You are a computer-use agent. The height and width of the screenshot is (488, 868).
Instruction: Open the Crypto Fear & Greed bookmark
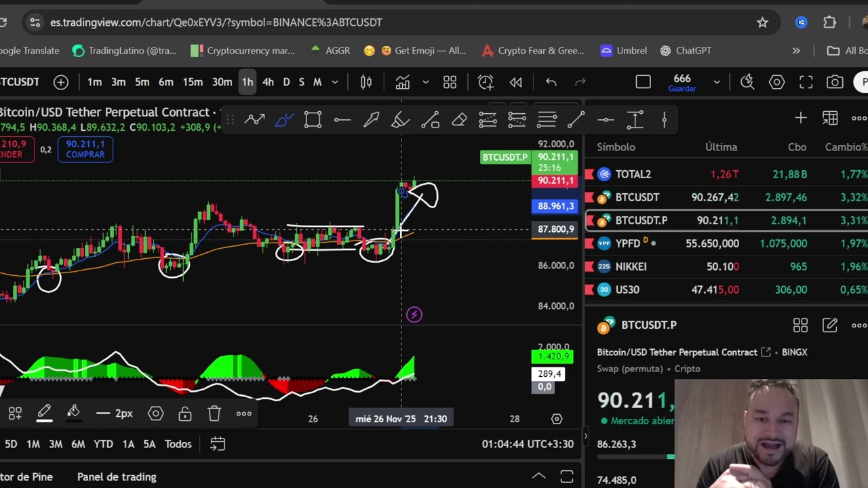[x=533, y=51]
